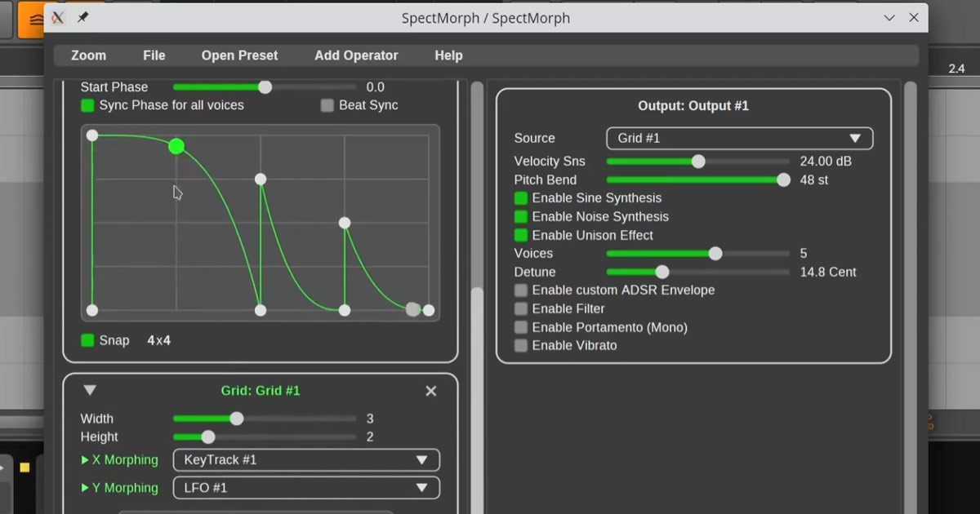Turn off Snap in the envelope editor

[87, 340]
